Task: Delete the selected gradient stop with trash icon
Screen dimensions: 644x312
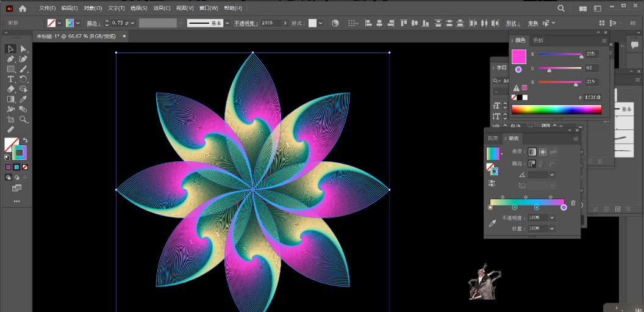Action: [x=573, y=203]
